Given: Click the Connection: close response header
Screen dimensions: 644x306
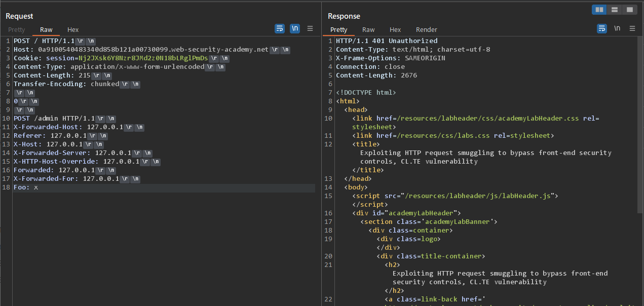Looking at the screenshot, I should point(370,67).
